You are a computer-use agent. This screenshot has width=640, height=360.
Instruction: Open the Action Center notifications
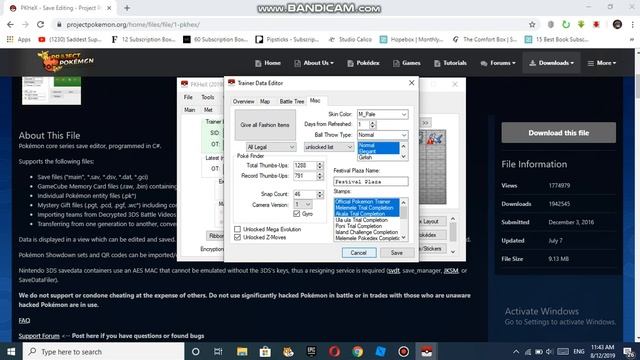point(629,352)
